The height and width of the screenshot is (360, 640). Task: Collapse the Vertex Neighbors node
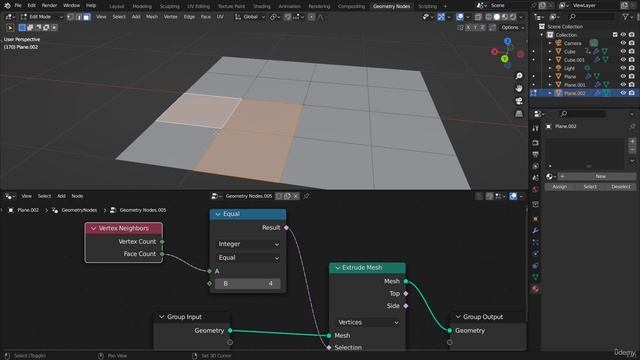pos(93,229)
